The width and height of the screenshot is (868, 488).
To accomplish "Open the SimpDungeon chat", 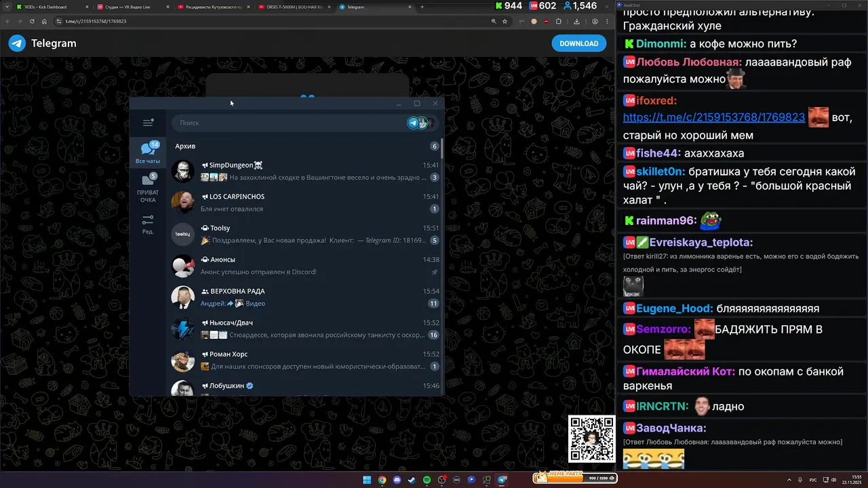I will [305, 171].
